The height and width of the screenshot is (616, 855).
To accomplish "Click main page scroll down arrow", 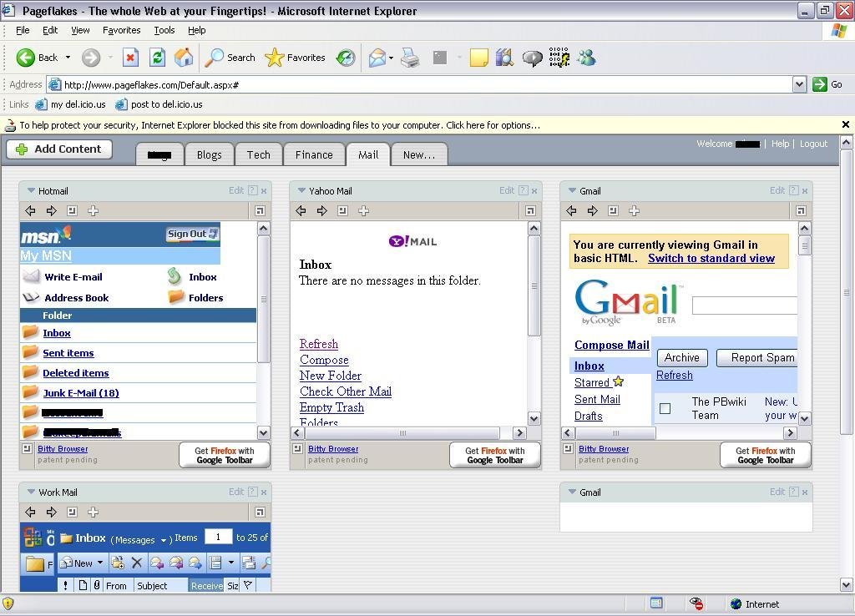I will pos(846,585).
